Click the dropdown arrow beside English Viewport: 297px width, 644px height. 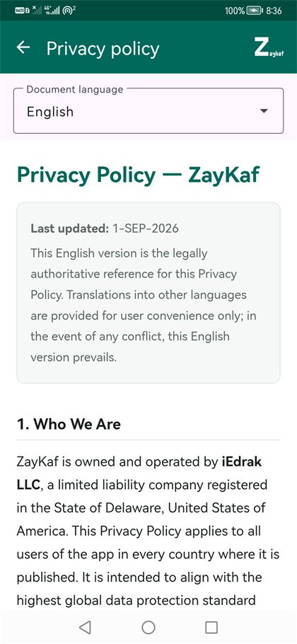point(264,111)
